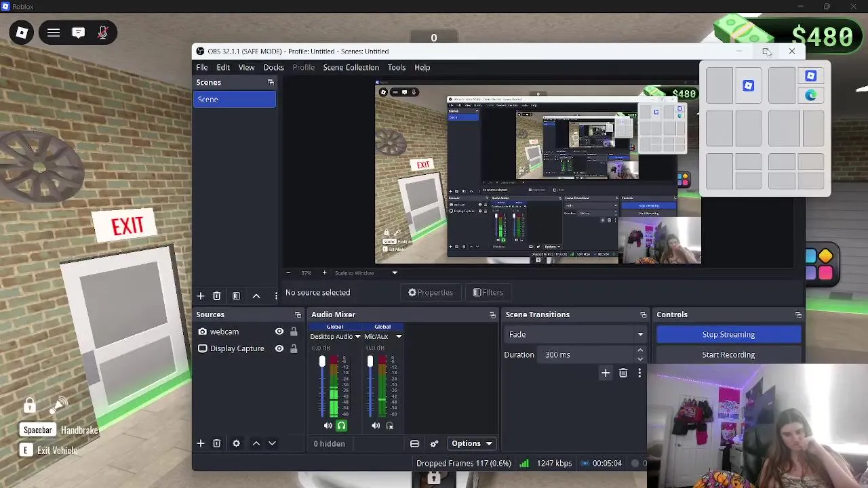The image size is (868, 488).
Task: Open the Mic/Aux dropdown arrow
Action: point(399,337)
